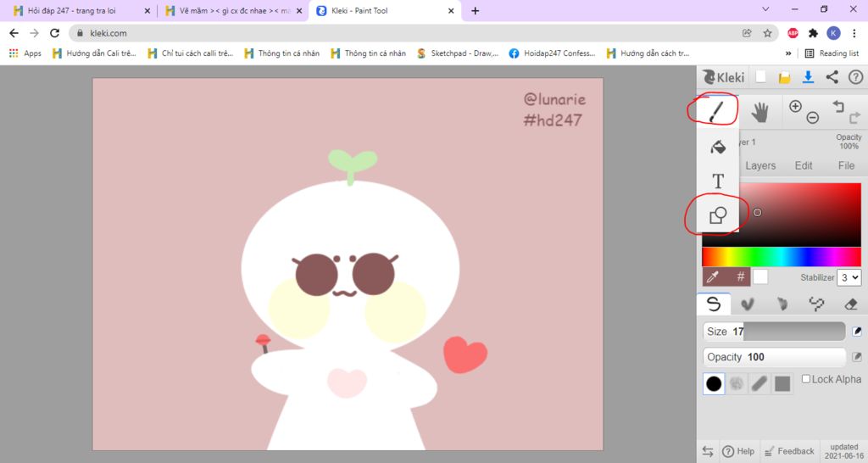Switch to the Eraser brush
Image resolution: width=868 pixels, height=463 pixels.
coord(851,304)
